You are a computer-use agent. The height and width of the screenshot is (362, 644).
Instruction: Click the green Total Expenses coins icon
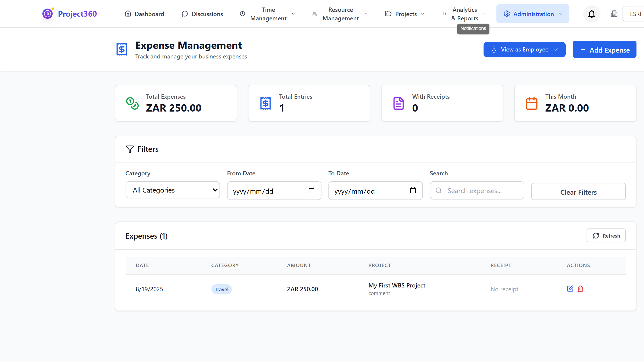click(x=133, y=103)
